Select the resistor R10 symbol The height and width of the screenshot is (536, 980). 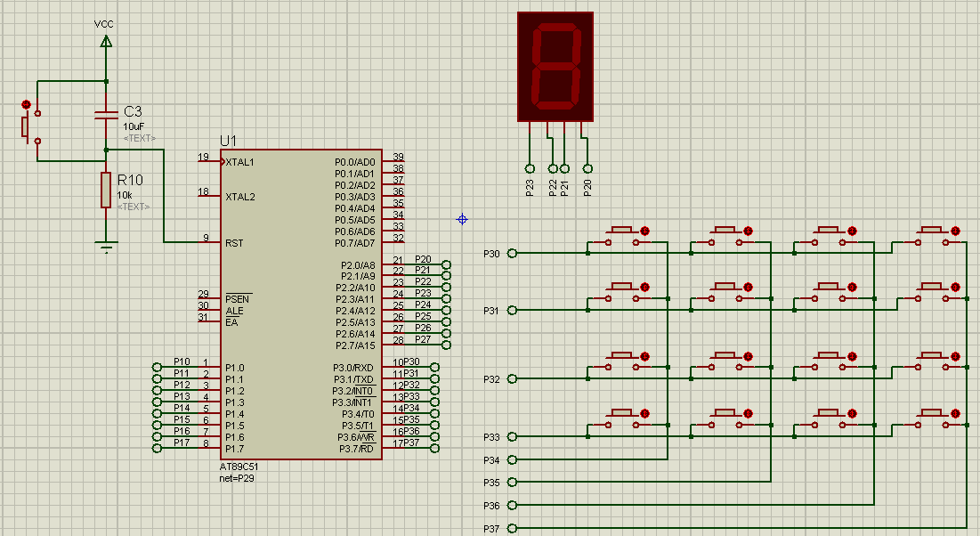coord(106,190)
